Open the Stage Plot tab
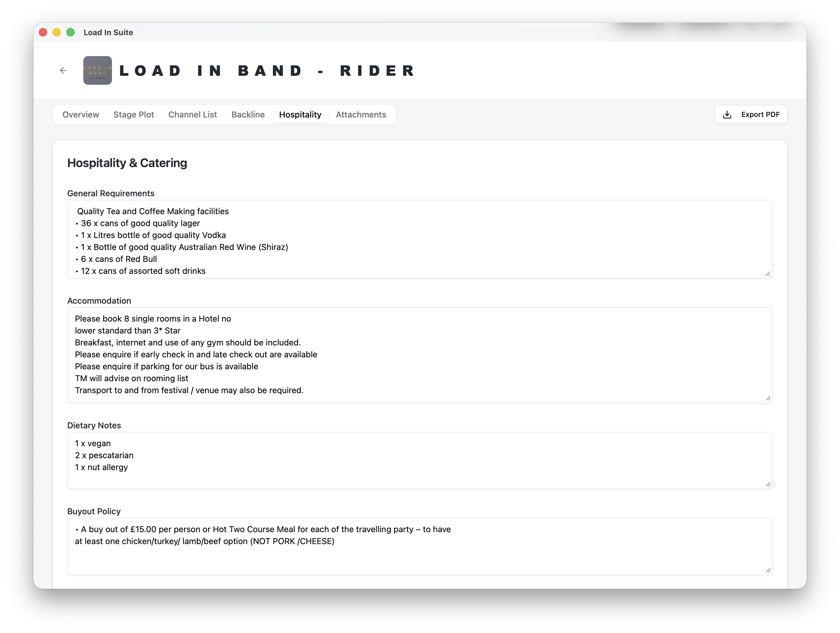This screenshot has height=633, width=840. pyautogui.click(x=134, y=115)
